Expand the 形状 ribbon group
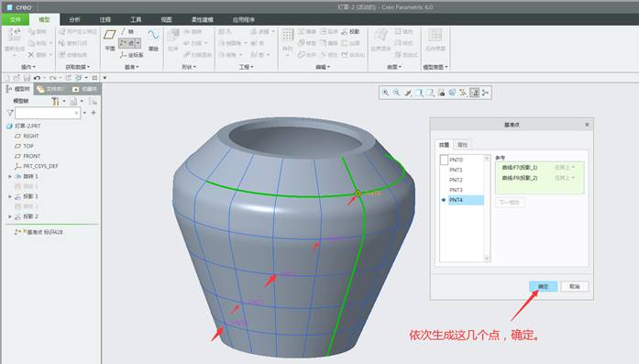This screenshot has height=364, width=639. [x=189, y=66]
